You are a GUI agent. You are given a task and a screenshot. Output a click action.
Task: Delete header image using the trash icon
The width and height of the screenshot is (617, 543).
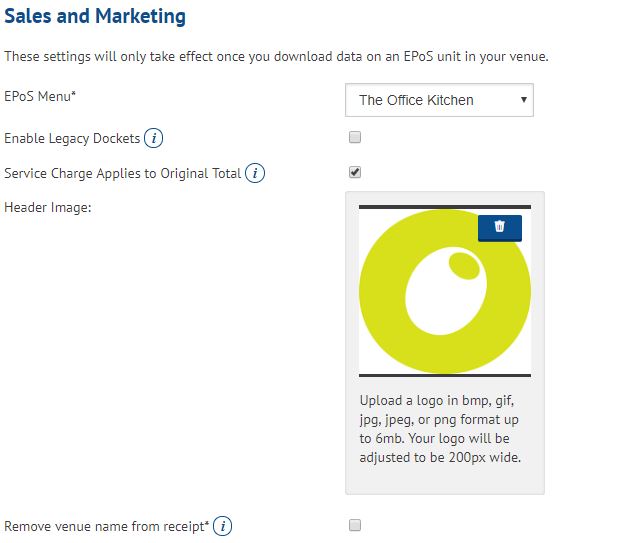pos(500,227)
